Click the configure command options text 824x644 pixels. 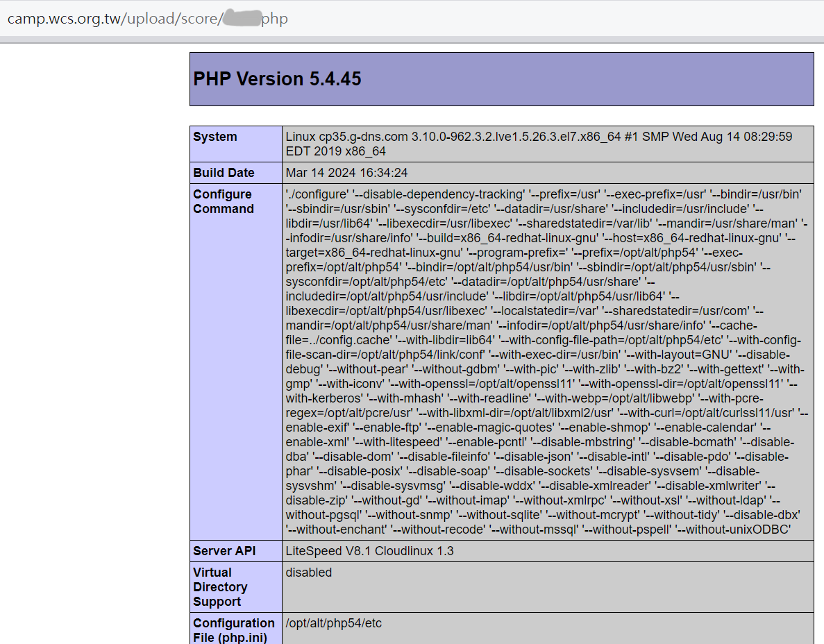coord(546,362)
